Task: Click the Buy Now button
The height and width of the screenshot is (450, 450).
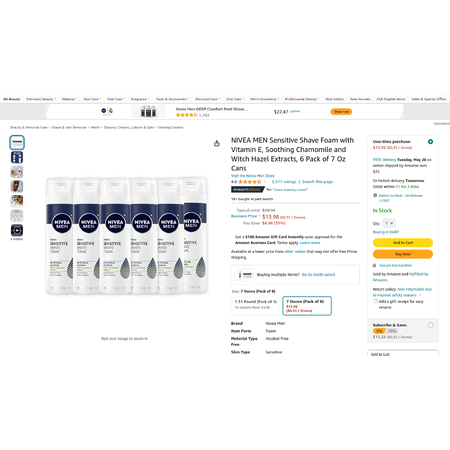Action: tap(403, 254)
